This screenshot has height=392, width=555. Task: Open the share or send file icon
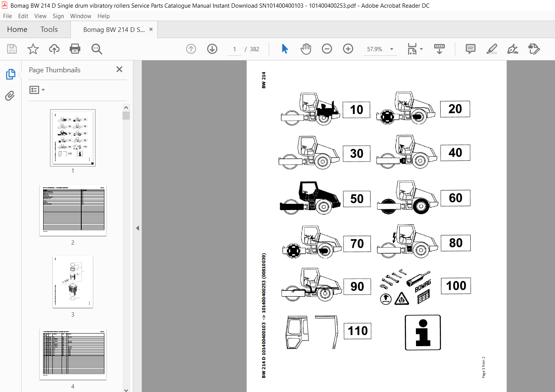pos(534,49)
